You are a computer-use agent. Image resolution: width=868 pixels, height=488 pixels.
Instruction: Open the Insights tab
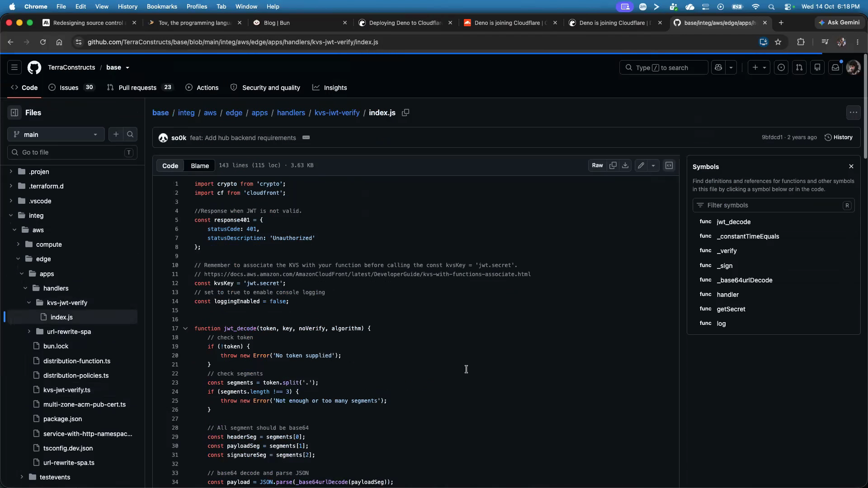pyautogui.click(x=330, y=88)
